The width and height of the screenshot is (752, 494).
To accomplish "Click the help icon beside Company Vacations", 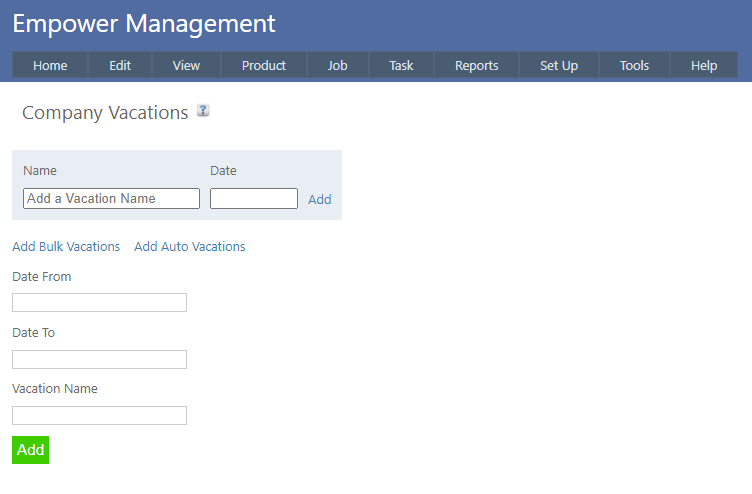I will [203, 111].
